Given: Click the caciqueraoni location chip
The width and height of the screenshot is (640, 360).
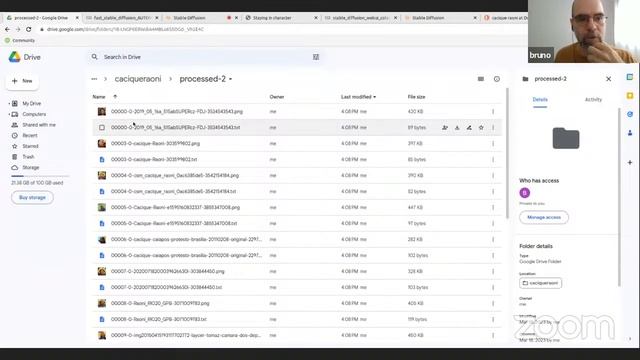Looking at the screenshot, I should (x=540, y=283).
